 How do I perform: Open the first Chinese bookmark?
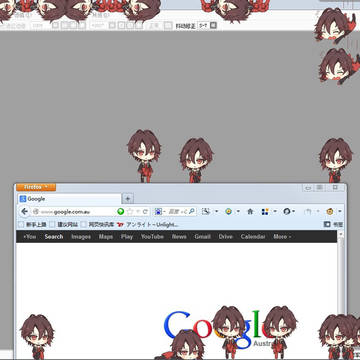tap(32, 225)
